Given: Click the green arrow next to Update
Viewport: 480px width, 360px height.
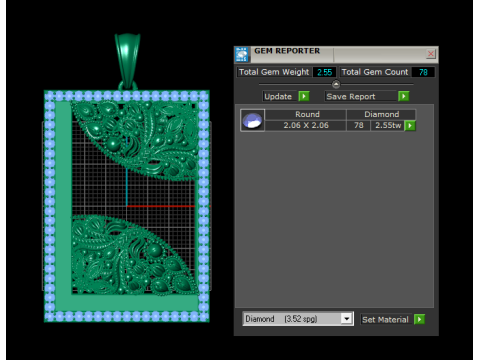Looking at the screenshot, I should click(304, 96).
